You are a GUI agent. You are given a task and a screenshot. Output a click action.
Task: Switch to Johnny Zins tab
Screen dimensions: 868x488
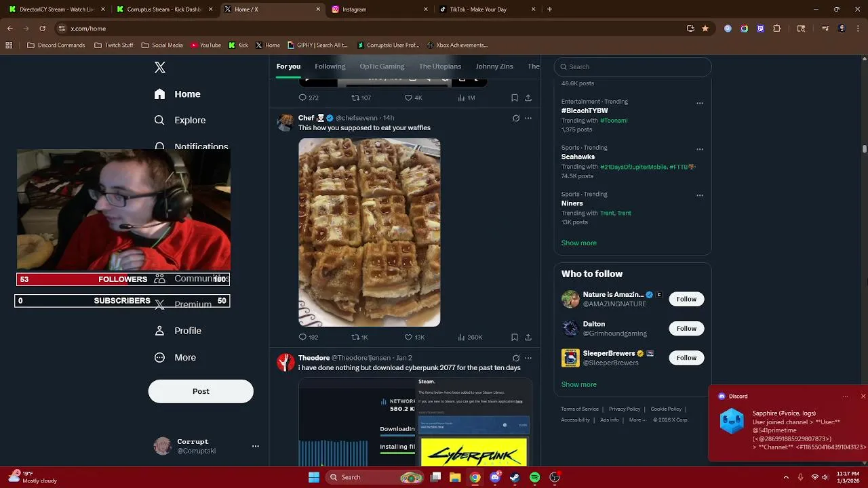(x=494, y=66)
